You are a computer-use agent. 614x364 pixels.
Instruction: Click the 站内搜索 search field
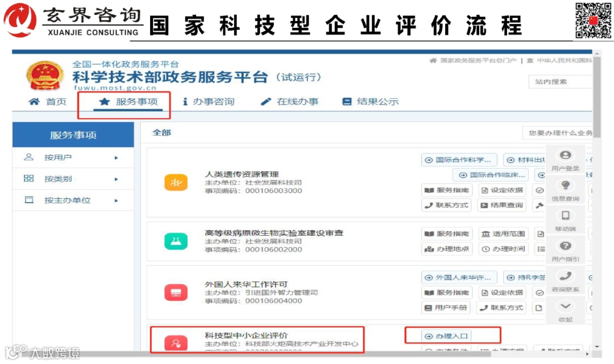[560, 82]
